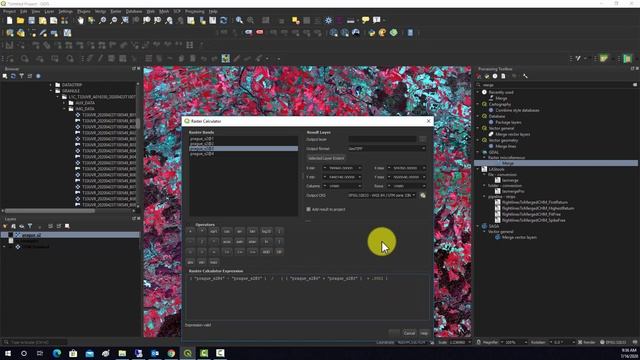
Task: Open Data Source Manager icon
Action: coord(10,33)
